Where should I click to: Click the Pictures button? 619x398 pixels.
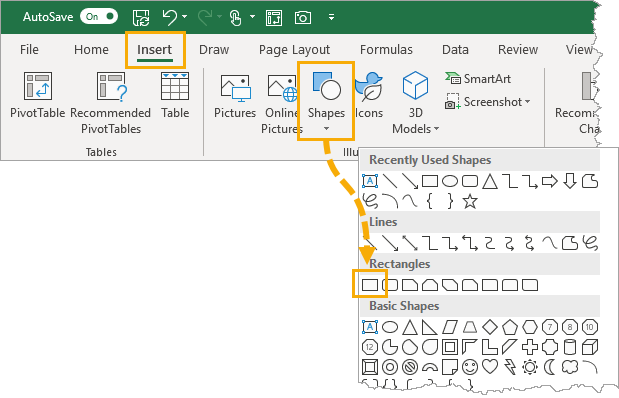235,96
